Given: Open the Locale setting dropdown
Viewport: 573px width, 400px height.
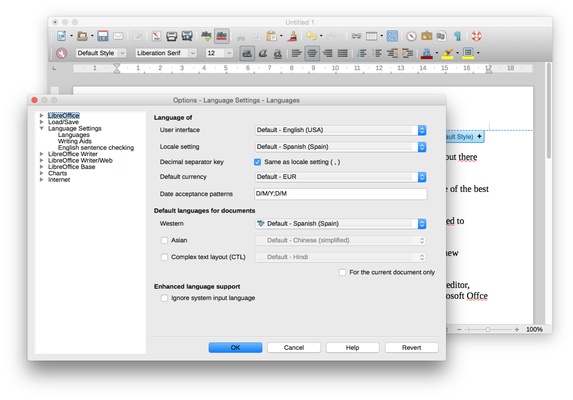Looking at the screenshot, I should click(340, 147).
